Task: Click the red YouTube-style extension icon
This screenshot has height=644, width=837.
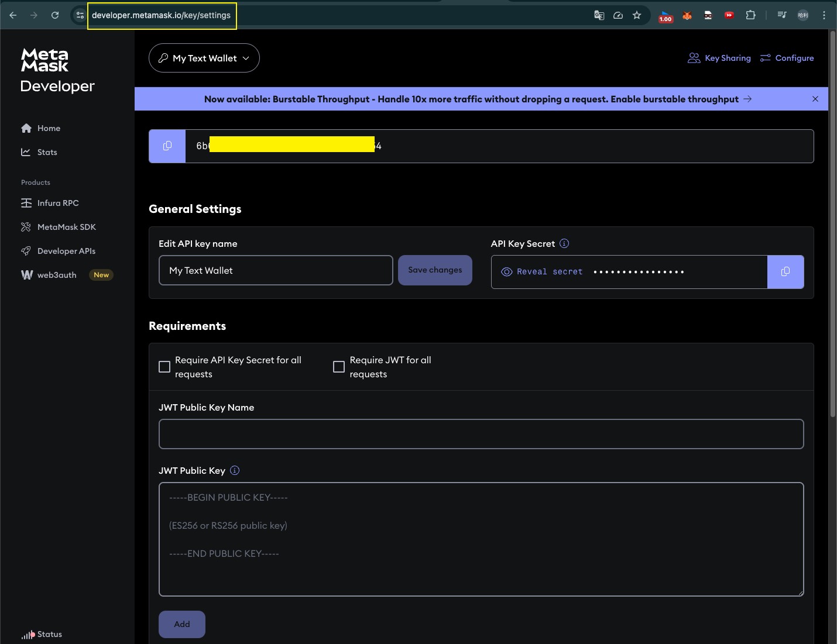Action: (x=729, y=15)
